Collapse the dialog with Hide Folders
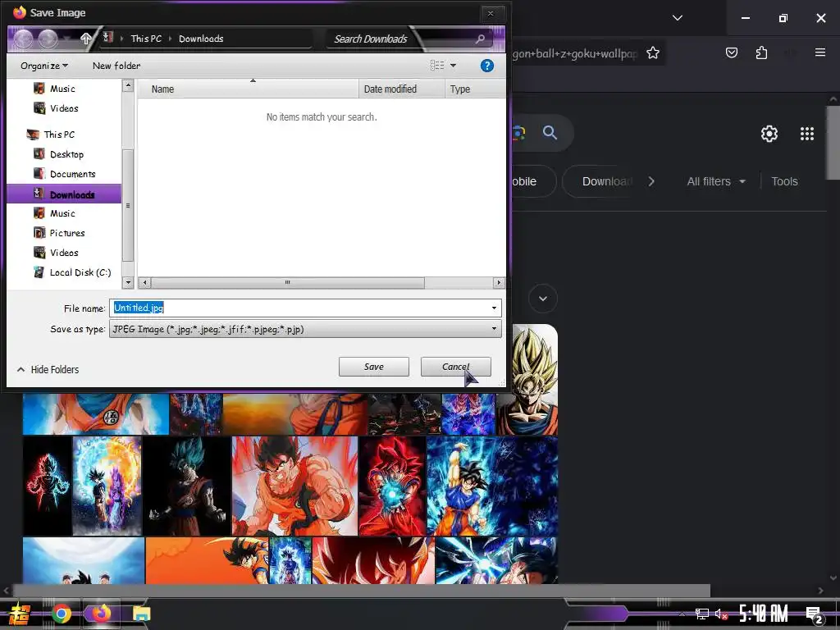Screen dimensions: 840x630 pos(48,370)
